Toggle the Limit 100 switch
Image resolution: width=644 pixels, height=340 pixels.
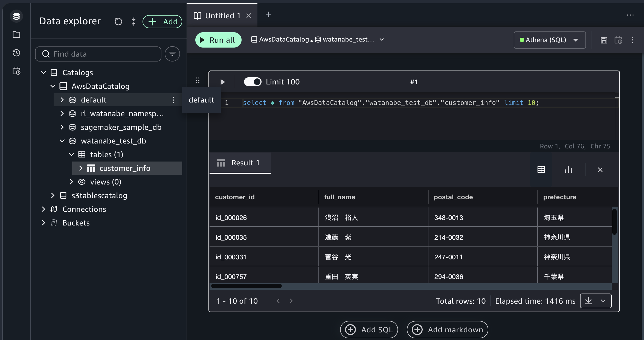pos(253,82)
